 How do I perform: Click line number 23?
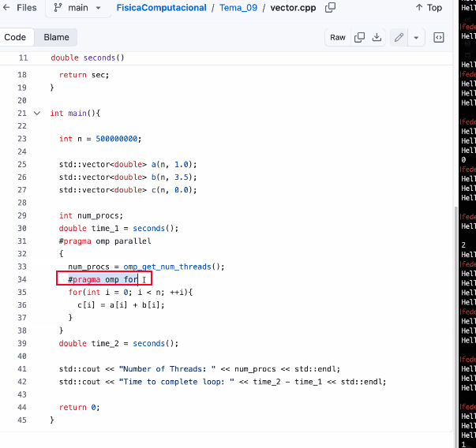(x=22, y=139)
